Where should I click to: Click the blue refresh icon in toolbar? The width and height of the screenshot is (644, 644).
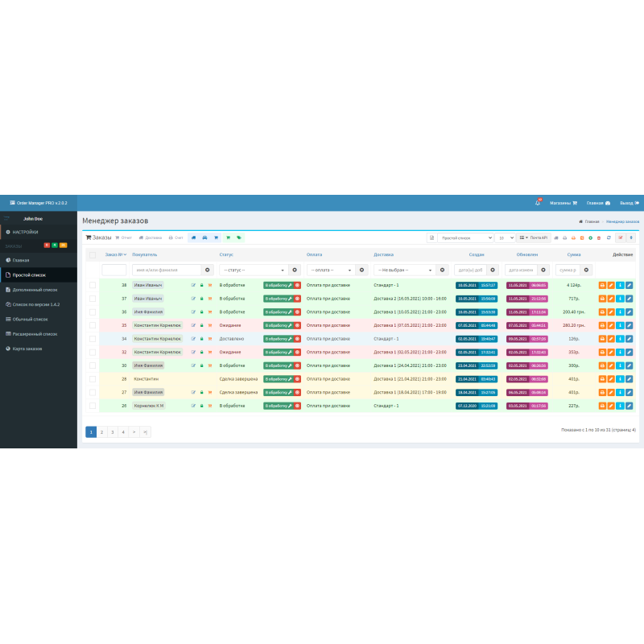[609, 237]
